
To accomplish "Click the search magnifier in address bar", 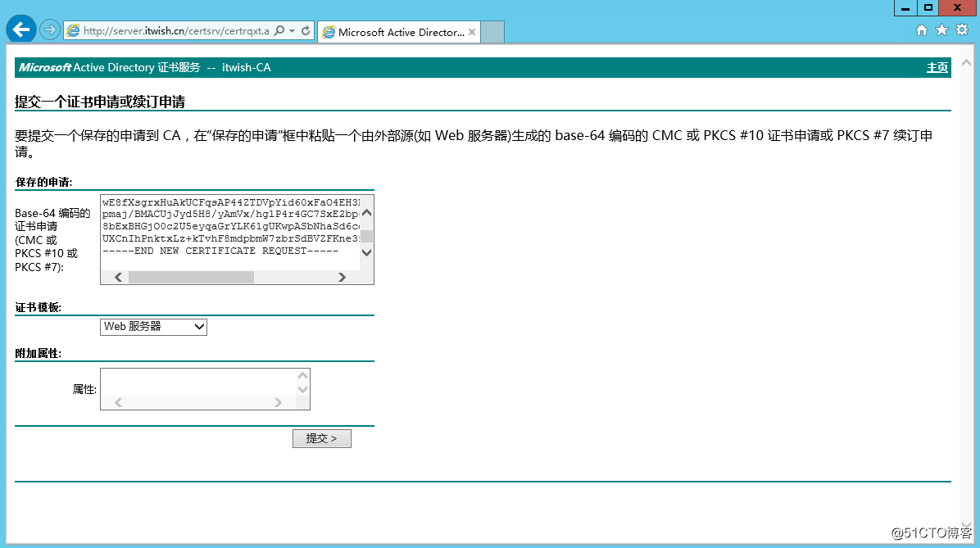I will (279, 30).
